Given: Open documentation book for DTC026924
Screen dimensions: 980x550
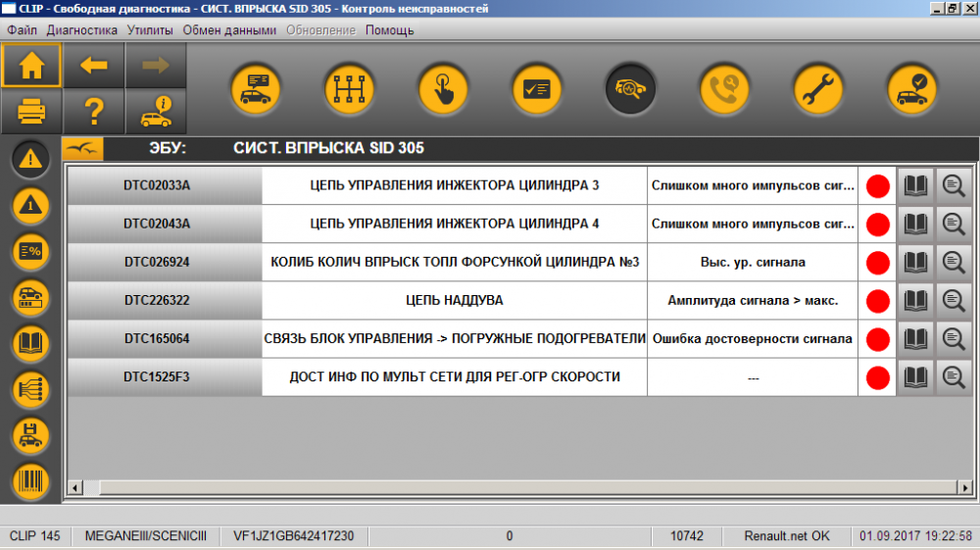Looking at the screenshot, I should [915, 262].
